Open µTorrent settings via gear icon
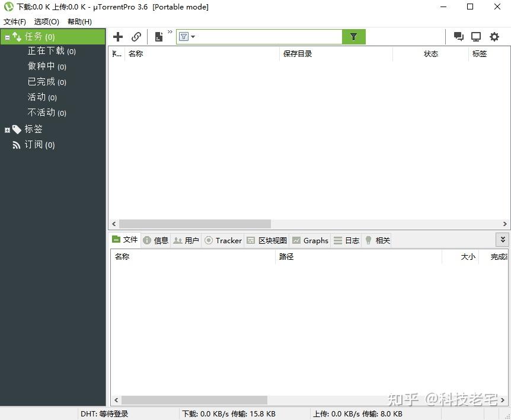511x420 pixels. click(x=494, y=36)
